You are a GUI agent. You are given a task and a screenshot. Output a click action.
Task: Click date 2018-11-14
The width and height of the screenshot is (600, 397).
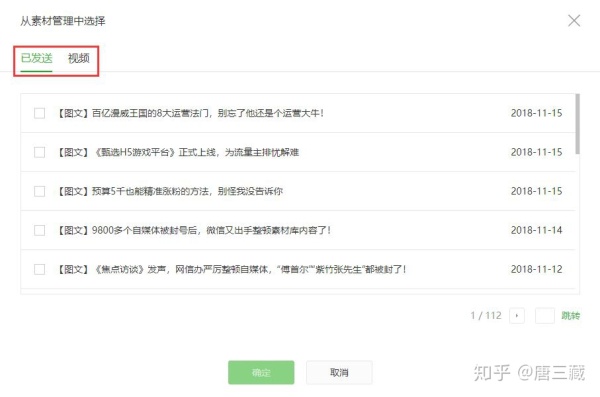tap(536, 230)
